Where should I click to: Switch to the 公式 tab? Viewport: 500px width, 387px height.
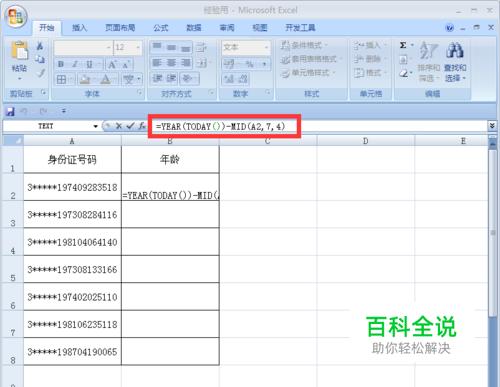(x=161, y=28)
